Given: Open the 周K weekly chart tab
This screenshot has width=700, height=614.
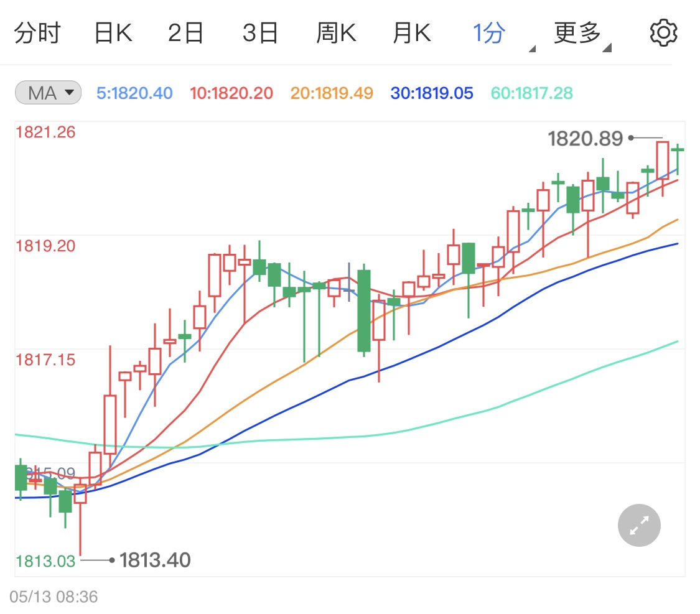Looking at the screenshot, I should (336, 33).
